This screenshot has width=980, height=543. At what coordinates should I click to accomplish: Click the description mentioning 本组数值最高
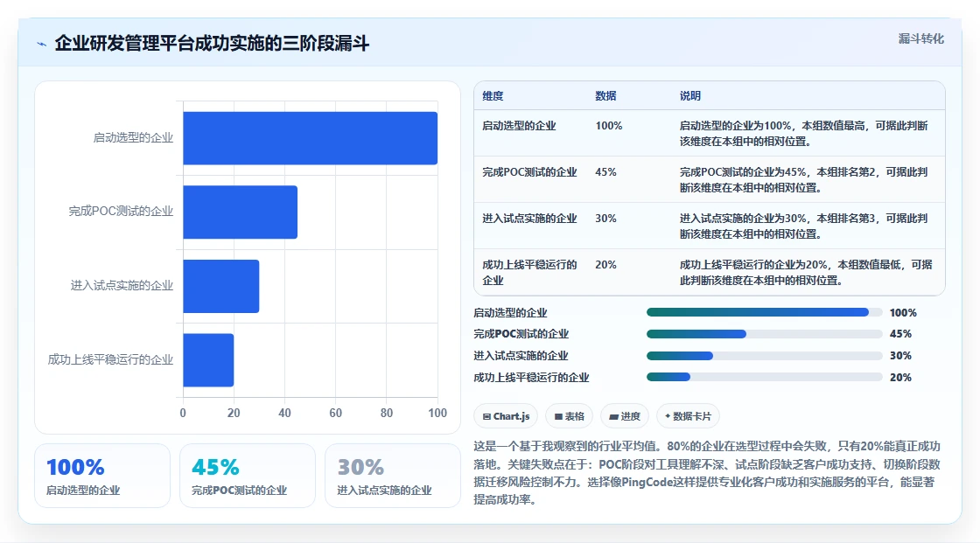(x=804, y=133)
